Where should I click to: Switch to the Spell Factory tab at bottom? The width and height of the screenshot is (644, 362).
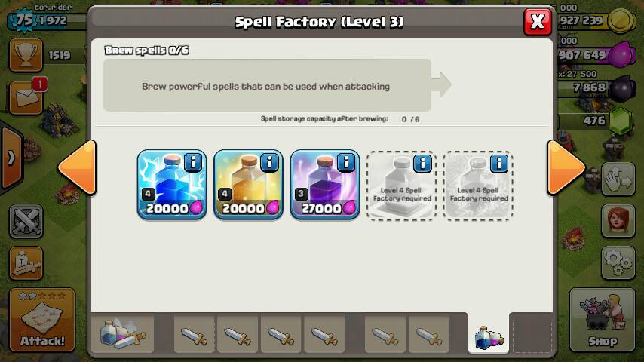(489, 336)
